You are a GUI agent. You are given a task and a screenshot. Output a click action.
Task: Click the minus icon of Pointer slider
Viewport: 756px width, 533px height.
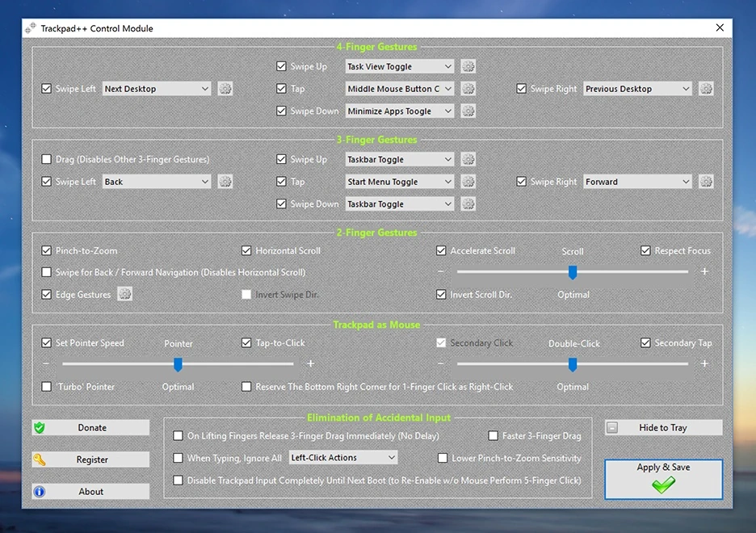(46, 363)
